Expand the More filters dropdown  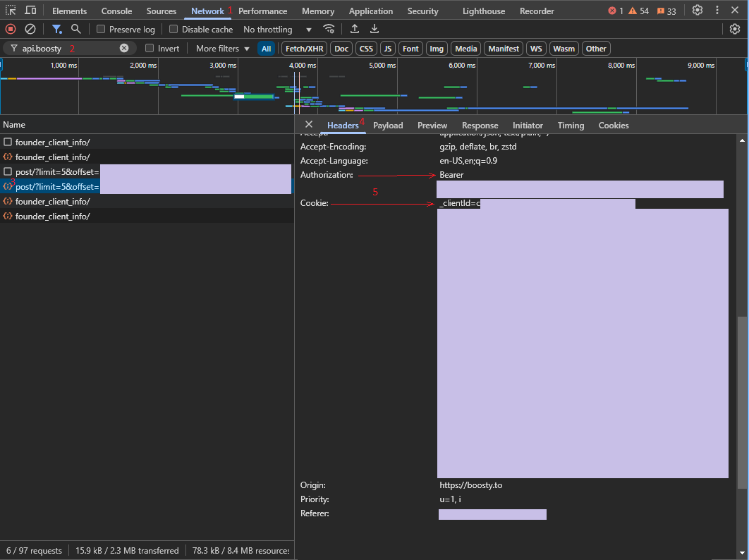[223, 48]
